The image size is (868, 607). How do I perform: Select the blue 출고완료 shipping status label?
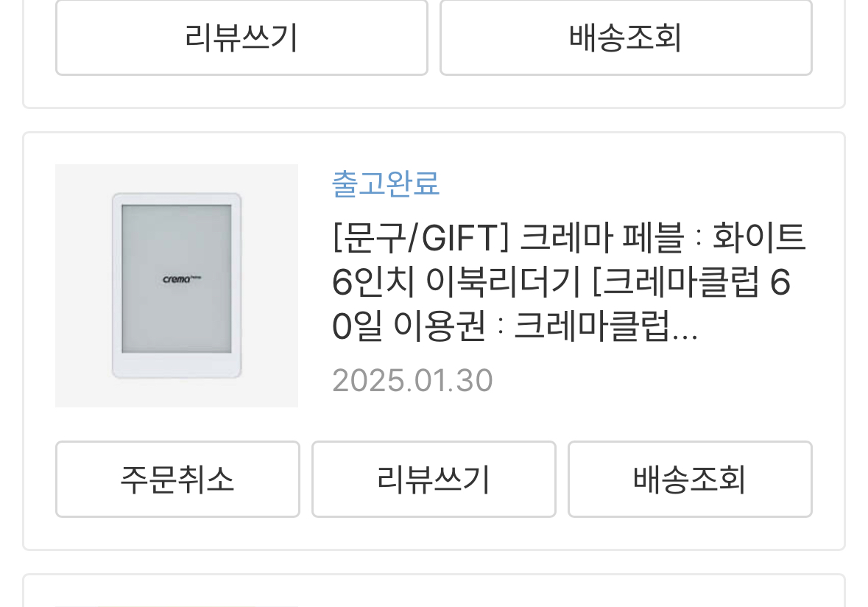[x=386, y=183]
